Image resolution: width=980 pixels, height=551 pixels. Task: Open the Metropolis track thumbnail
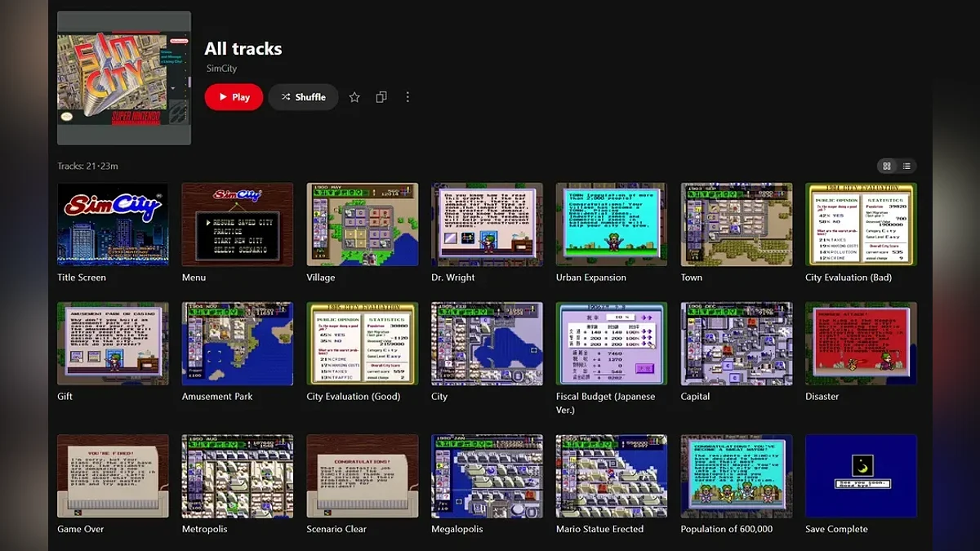tap(238, 476)
